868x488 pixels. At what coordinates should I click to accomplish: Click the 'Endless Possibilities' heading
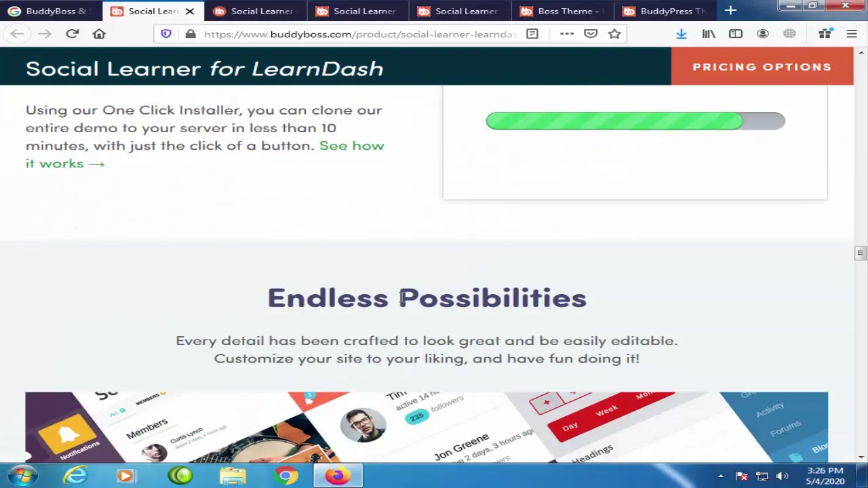pos(427,298)
